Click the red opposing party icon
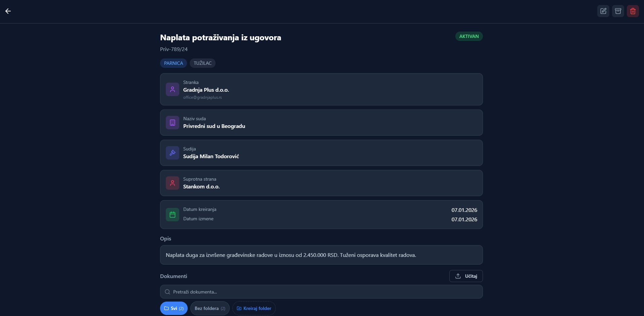The width and height of the screenshot is (644, 316). pos(173,183)
